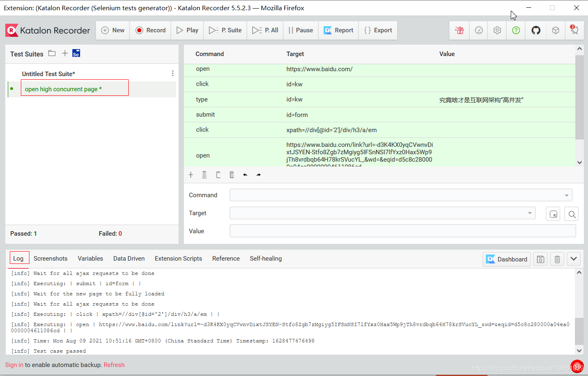The image size is (588, 376).
Task: Save the log with floppy icon
Action: [541, 259]
